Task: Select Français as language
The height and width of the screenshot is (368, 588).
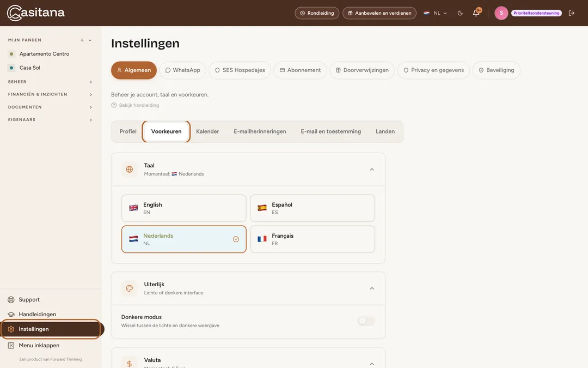Action: (x=313, y=239)
